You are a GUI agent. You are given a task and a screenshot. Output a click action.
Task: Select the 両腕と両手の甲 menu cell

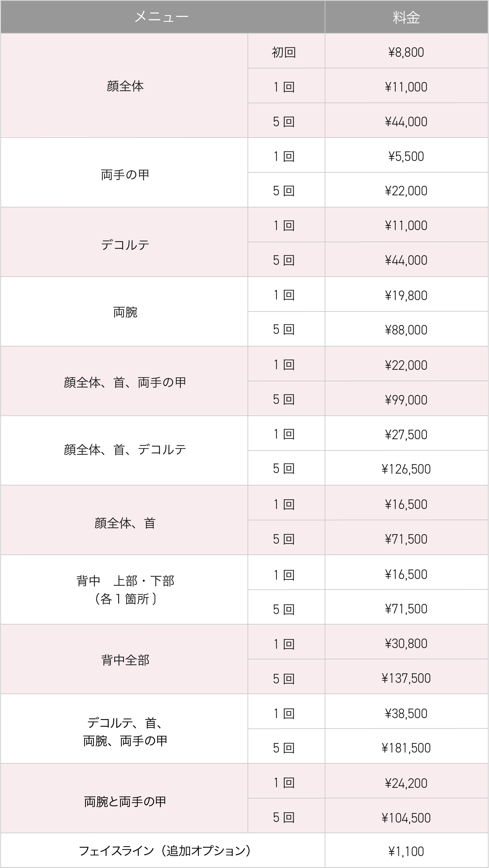(125, 801)
